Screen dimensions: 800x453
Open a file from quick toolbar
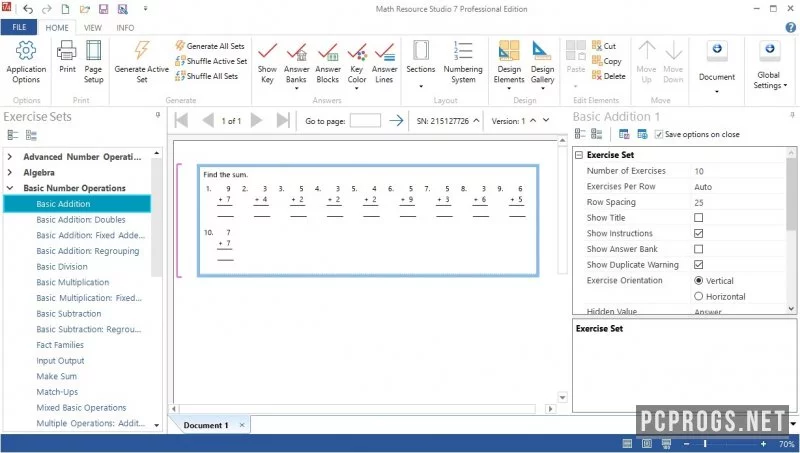pyautogui.click(x=84, y=9)
